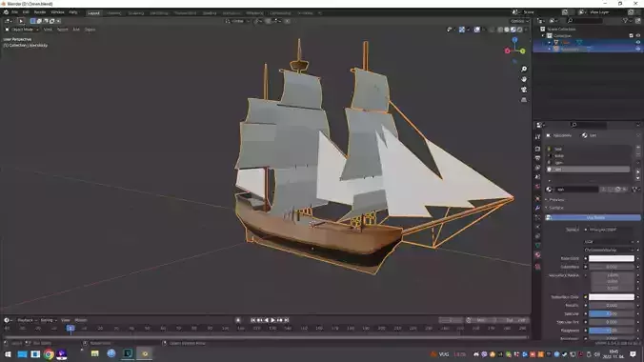Hide second object via eye icon

[638, 49]
